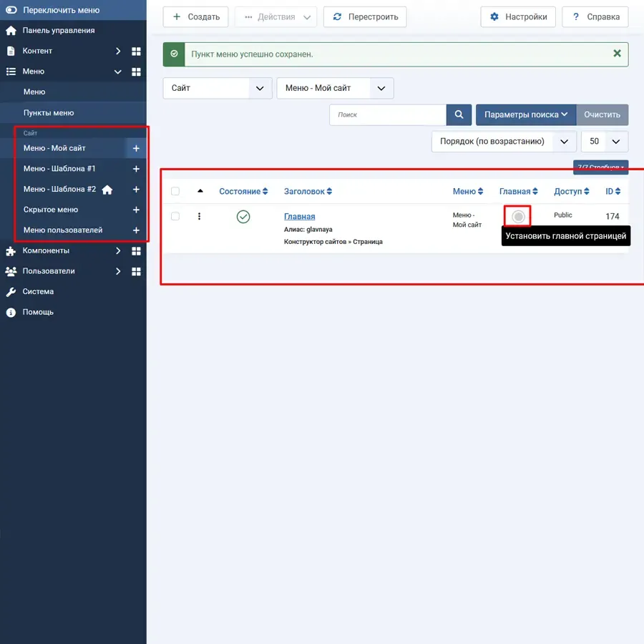Dismiss the success message with X icon
Screen dimensions: 644x644
617,54
